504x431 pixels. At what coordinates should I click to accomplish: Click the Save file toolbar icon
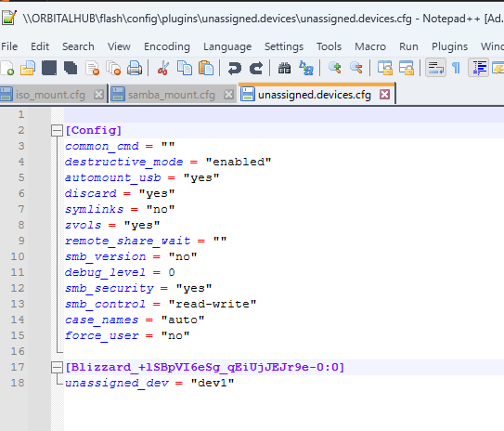49,68
